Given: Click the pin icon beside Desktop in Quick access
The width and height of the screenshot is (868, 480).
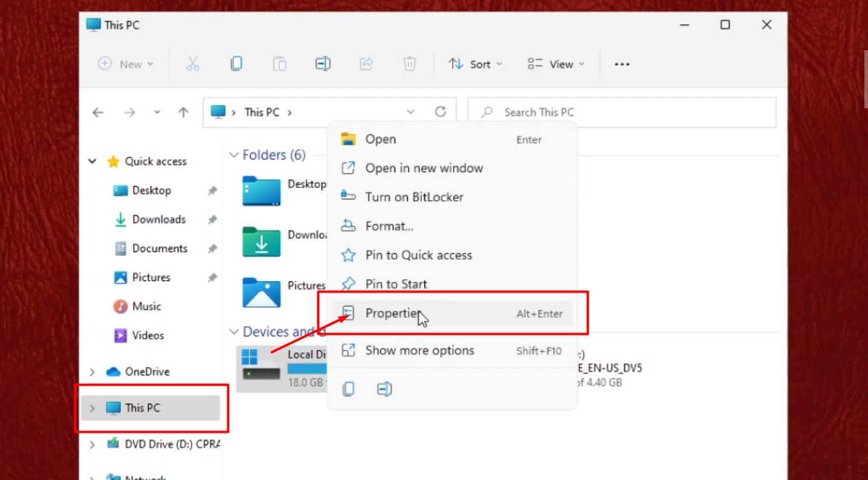Looking at the screenshot, I should [212, 191].
